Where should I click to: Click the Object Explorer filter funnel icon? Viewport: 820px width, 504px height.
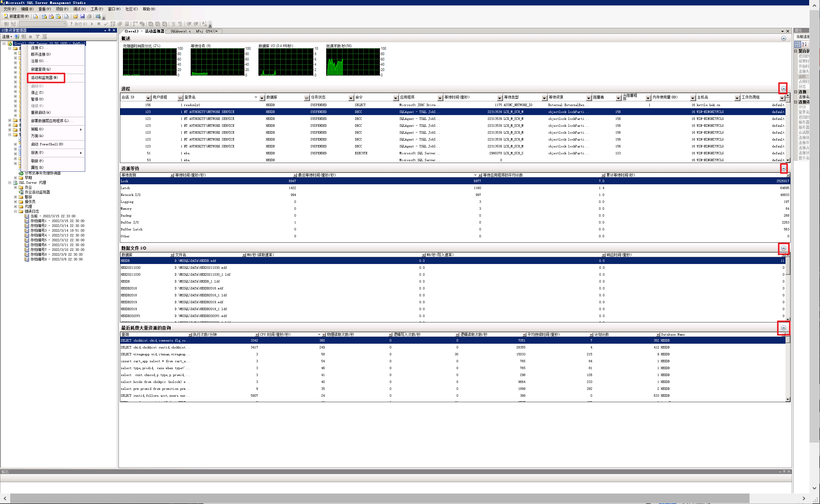pos(37,37)
